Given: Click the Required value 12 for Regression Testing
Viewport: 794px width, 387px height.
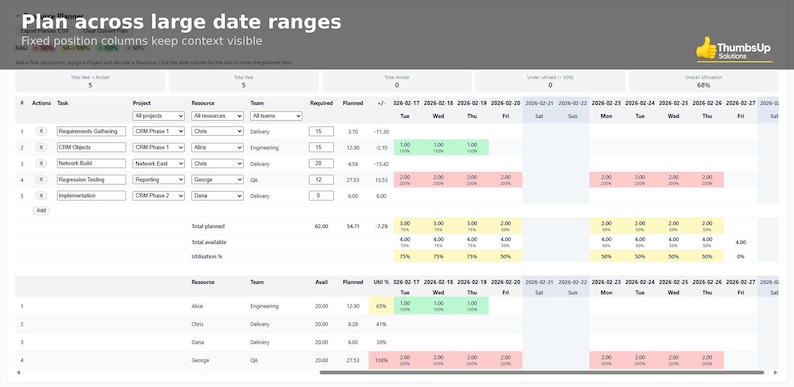Looking at the screenshot, I should 321,179.
